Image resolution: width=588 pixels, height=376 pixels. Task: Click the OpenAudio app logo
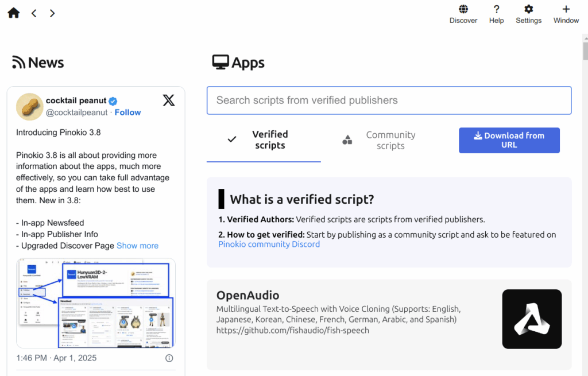coord(532,319)
